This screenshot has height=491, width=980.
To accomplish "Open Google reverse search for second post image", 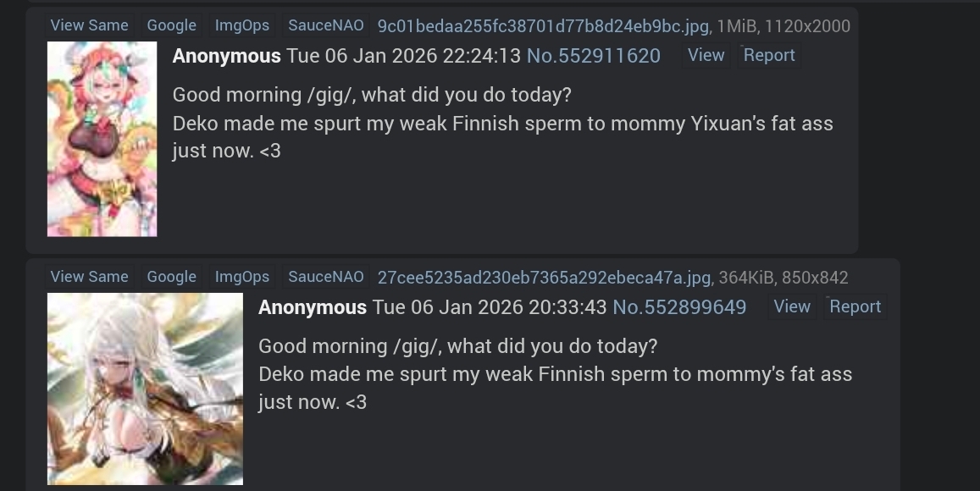I will pyautogui.click(x=171, y=277).
